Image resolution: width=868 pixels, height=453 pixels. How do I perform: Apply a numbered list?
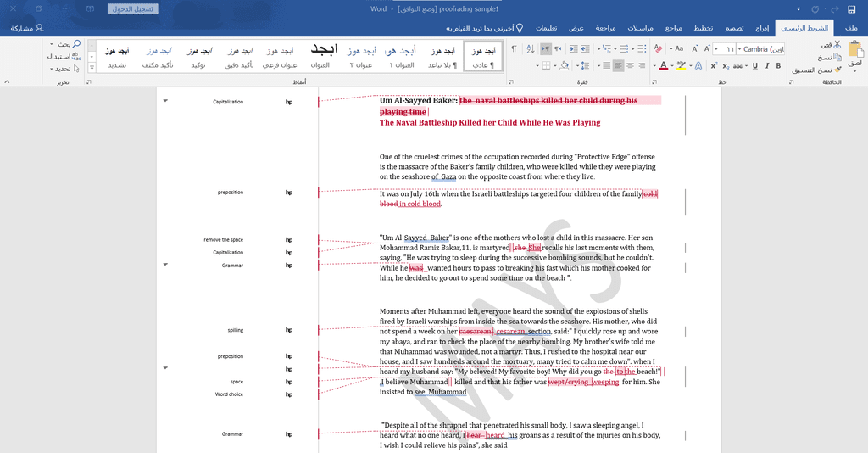coord(624,48)
